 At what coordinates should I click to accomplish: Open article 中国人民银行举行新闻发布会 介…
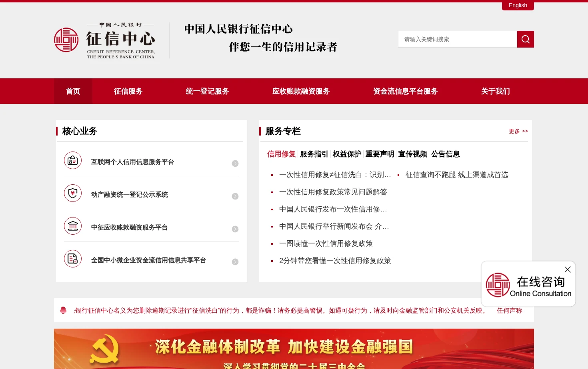[334, 226]
